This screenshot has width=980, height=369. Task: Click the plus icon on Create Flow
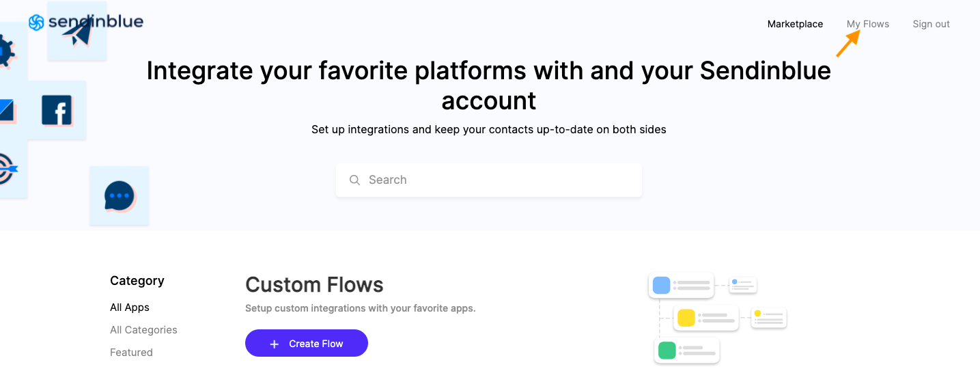275,344
